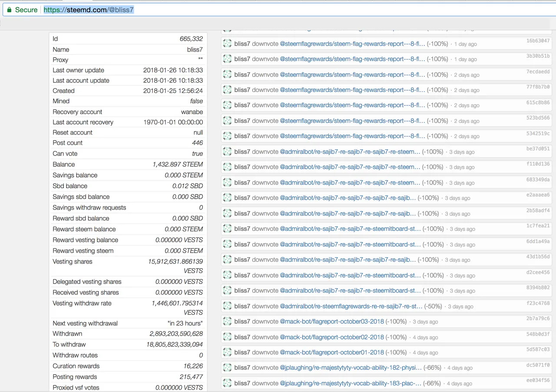Screen dimensions: 556x392
Task: Click avatar icon on row with hash ee034f56
Action: 227,383
